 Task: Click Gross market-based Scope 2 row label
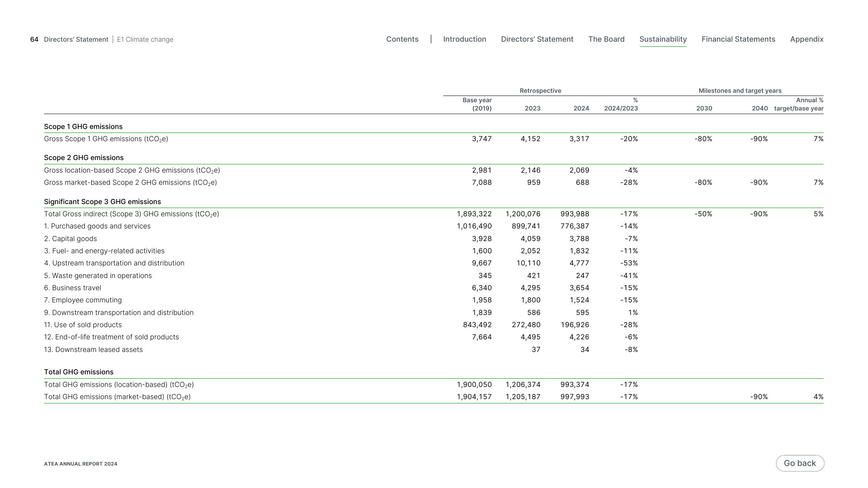130,183
